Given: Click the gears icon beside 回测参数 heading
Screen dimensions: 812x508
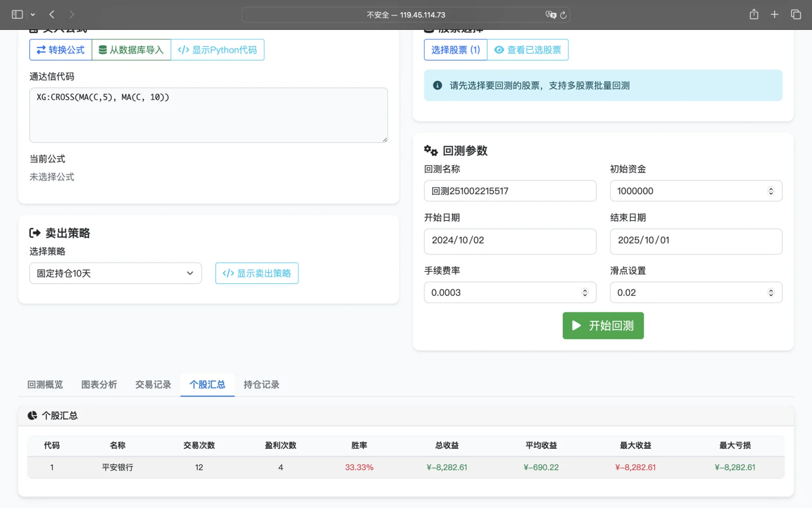Looking at the screenshot, I should (x=430, y=150).
